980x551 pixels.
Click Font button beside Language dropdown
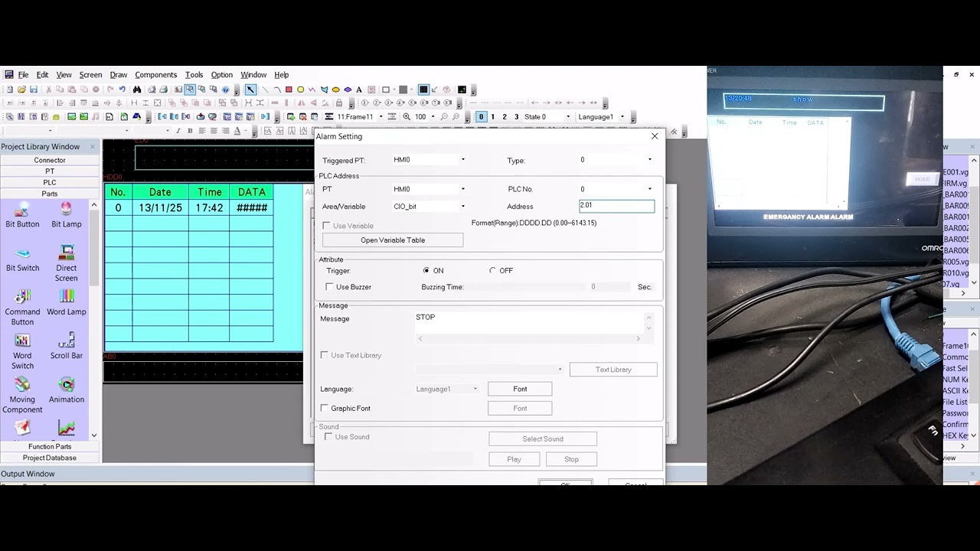(520, 389)
